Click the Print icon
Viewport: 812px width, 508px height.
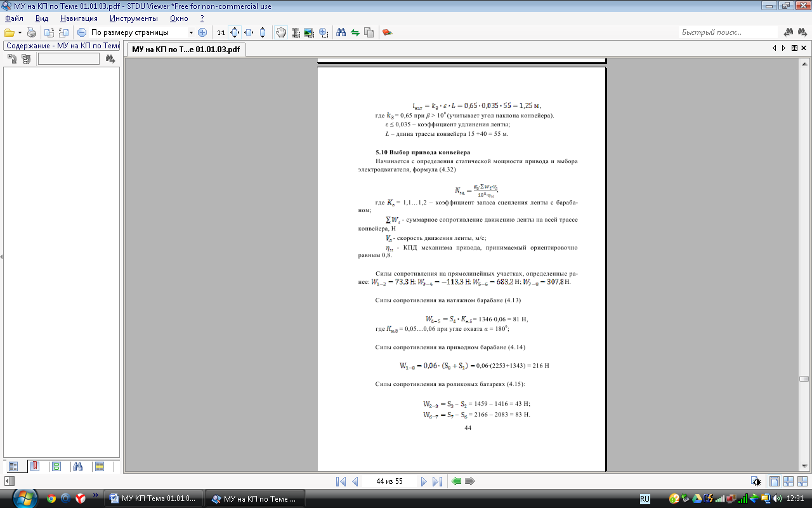coord(32,32)
